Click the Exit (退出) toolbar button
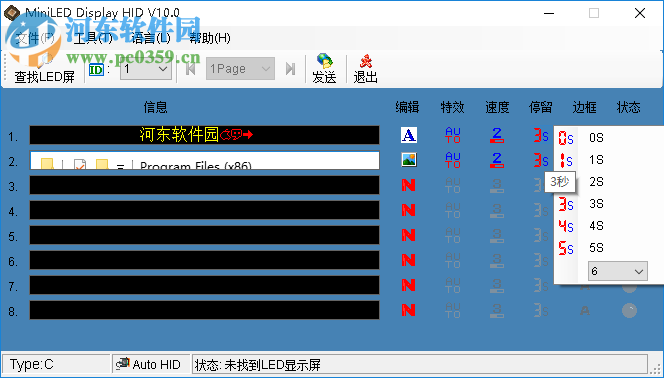Screen dimensions: 664x378 tap(365, 69)
